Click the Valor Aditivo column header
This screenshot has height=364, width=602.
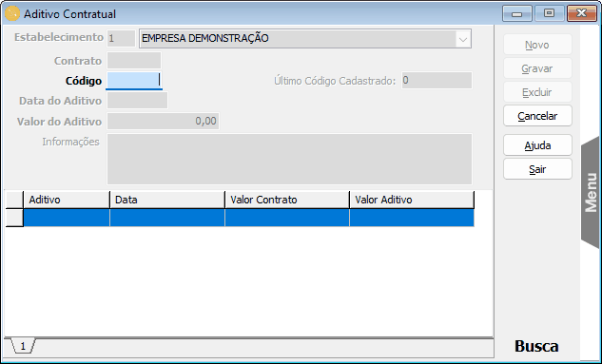point(412,200)
